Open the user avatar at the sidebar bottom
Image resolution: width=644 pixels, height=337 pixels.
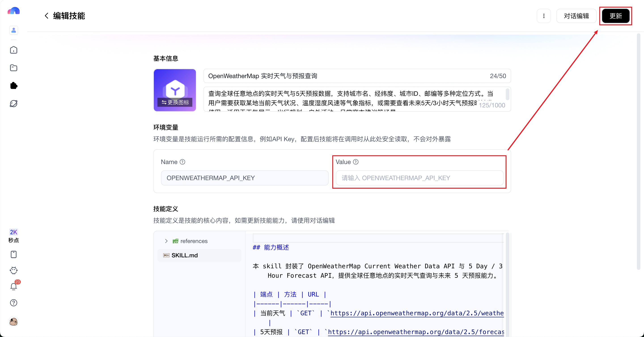click(13, 322)
